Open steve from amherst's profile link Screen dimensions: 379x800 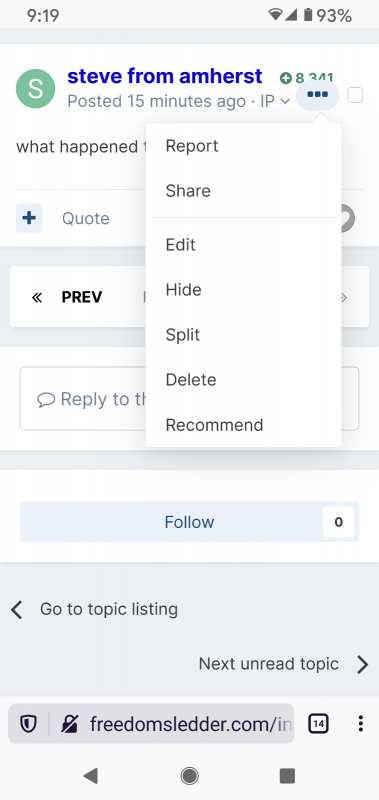(165, 77)
